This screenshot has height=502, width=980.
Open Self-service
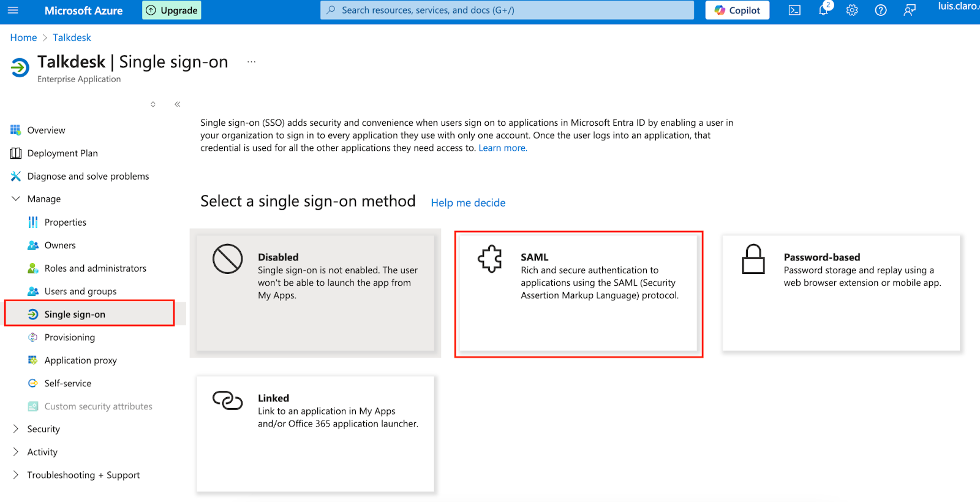click(x=67, y=383)
